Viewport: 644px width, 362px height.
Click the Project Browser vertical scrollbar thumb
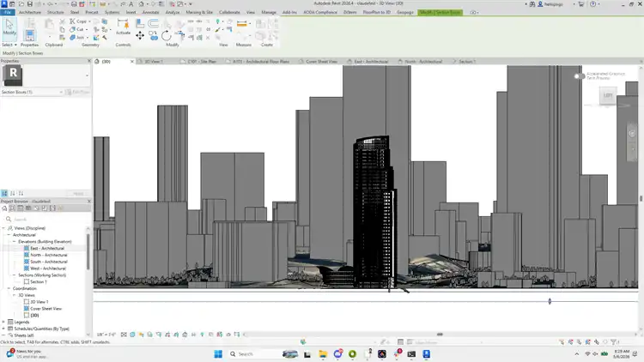pos(88,251)
